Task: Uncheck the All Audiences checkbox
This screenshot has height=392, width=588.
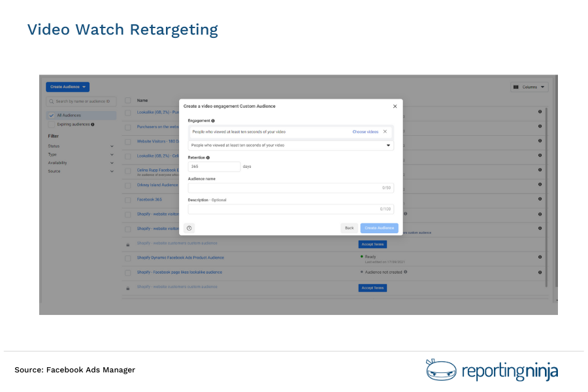Action: tap(50, 116)
